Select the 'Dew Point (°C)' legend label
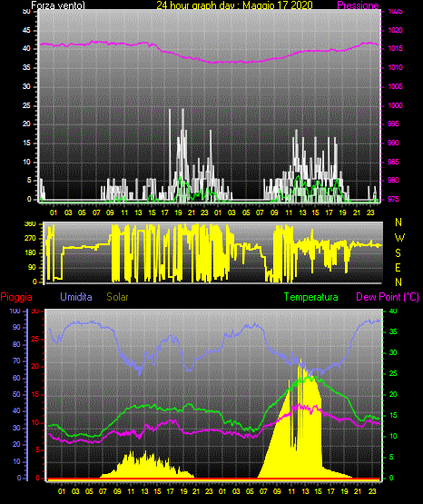Viewport: 423px width, 504px height. 388,297
